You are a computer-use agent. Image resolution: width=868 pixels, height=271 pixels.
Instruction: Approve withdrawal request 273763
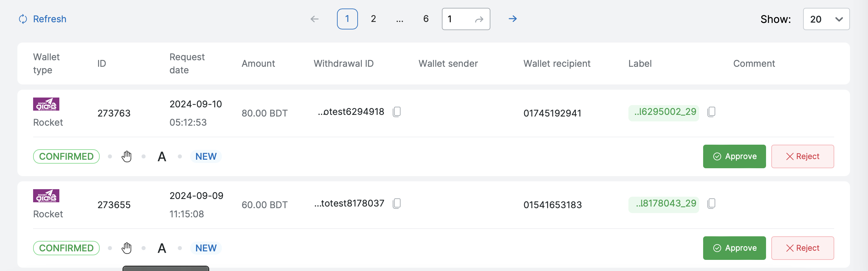(x=734, y=156)
